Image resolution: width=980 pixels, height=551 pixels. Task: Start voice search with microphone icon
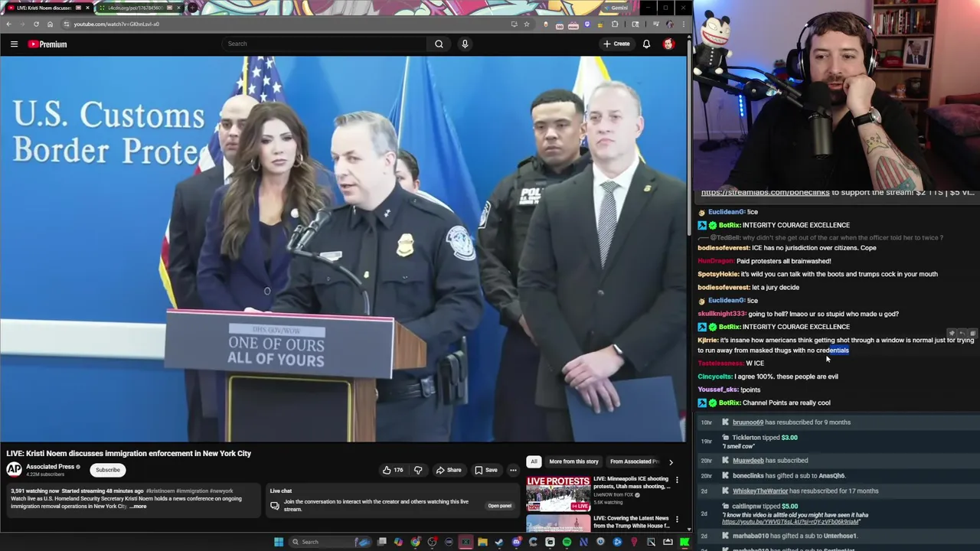(465, 44)
